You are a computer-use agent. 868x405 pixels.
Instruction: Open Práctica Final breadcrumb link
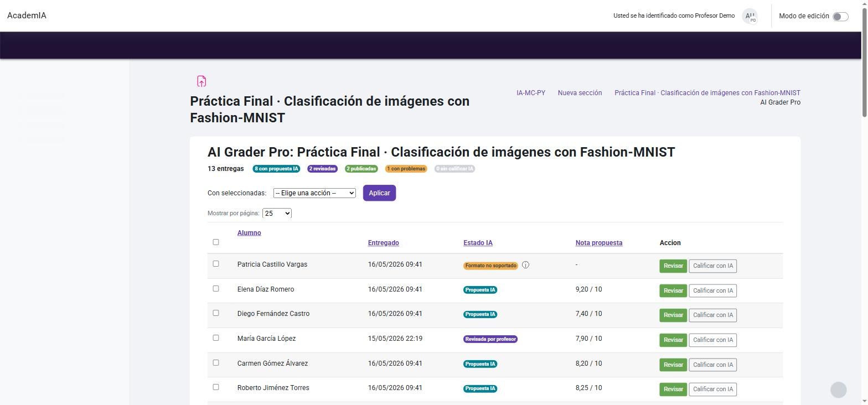click(707, 93)
